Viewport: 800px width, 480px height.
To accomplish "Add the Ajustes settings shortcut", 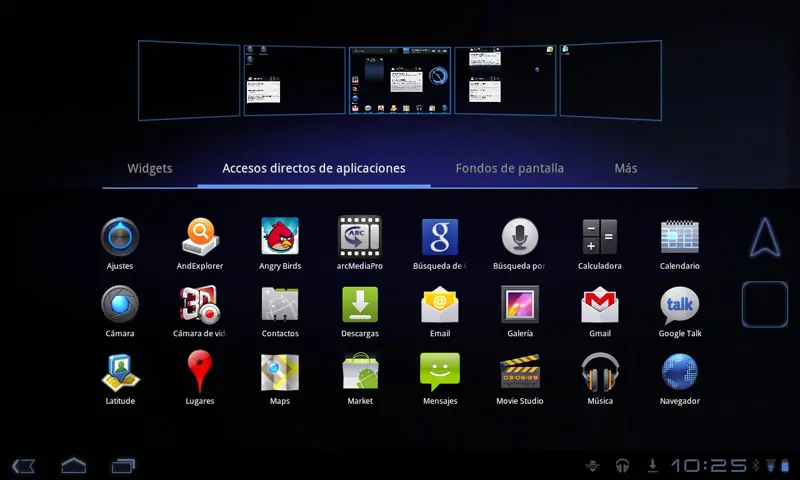I will tap(120, 237).
